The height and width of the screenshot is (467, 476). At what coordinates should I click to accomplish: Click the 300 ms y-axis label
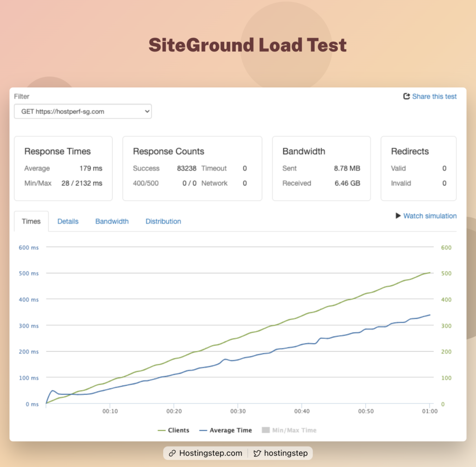click(x=28, y=326)
